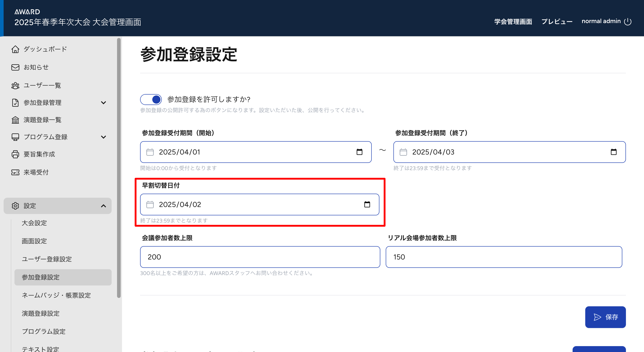
Task: Click the 会議参加者数上限 input field
Action: [x=260, y=257]
